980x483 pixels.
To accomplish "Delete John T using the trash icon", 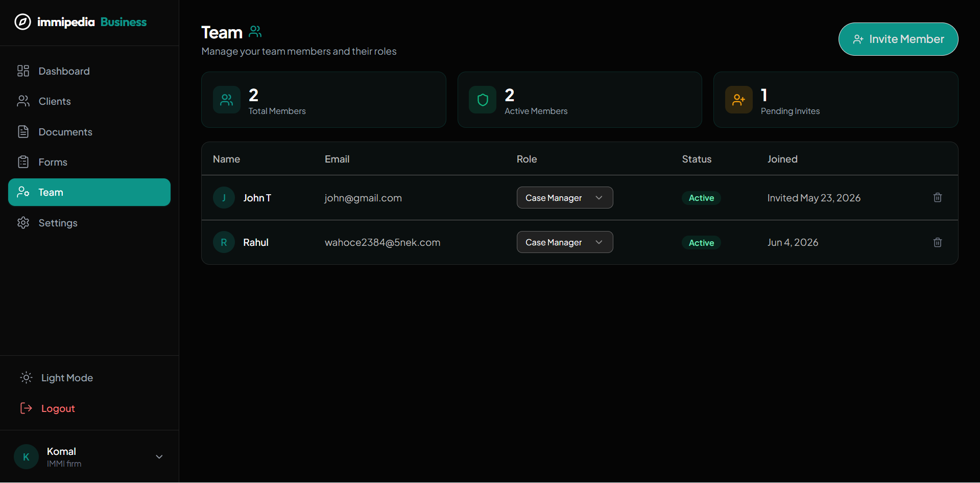I will pyautogui.click(x=938, y=197).
